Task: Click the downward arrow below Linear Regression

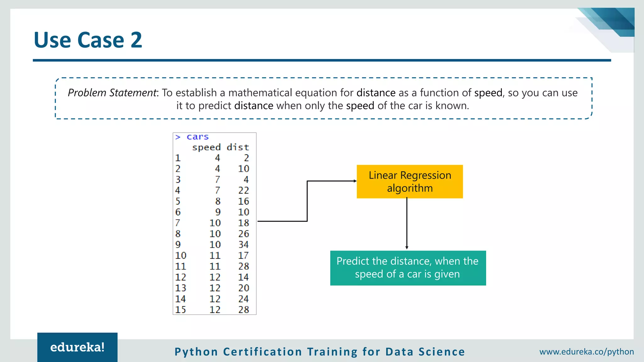Action: tap(407, 224)
